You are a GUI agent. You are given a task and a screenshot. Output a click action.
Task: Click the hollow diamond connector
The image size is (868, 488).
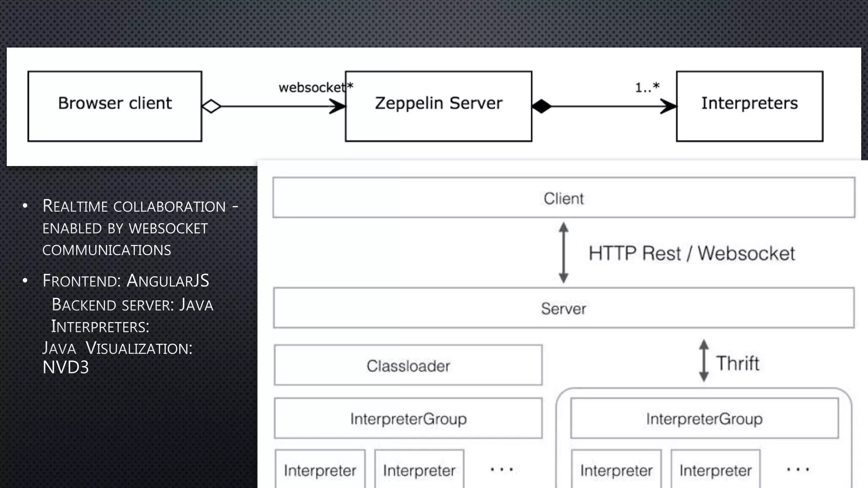click(211, 106)
